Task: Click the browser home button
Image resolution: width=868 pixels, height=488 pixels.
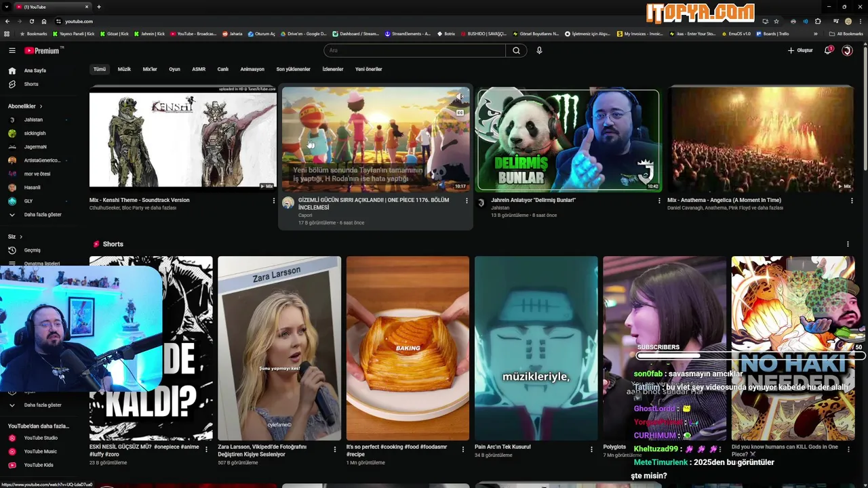Action: click(44, 21)
